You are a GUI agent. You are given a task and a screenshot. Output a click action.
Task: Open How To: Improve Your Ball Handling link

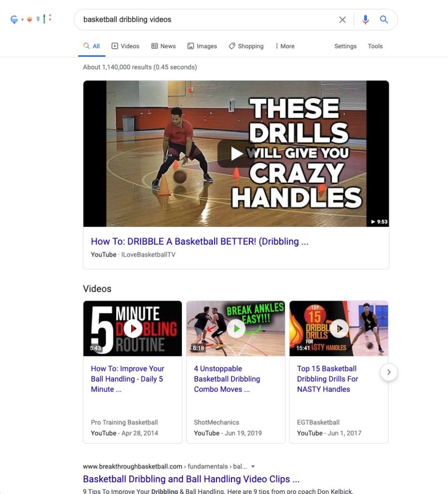click(127, 379)
